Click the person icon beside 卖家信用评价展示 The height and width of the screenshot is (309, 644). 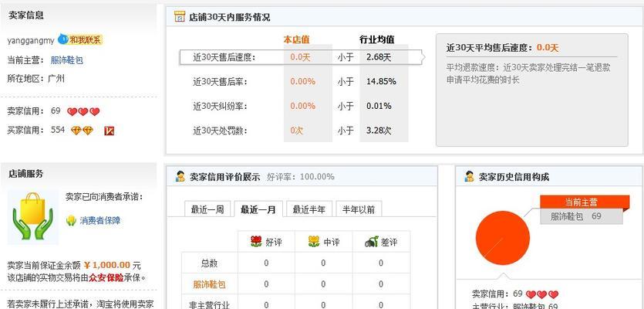click(x=180, y=176)
